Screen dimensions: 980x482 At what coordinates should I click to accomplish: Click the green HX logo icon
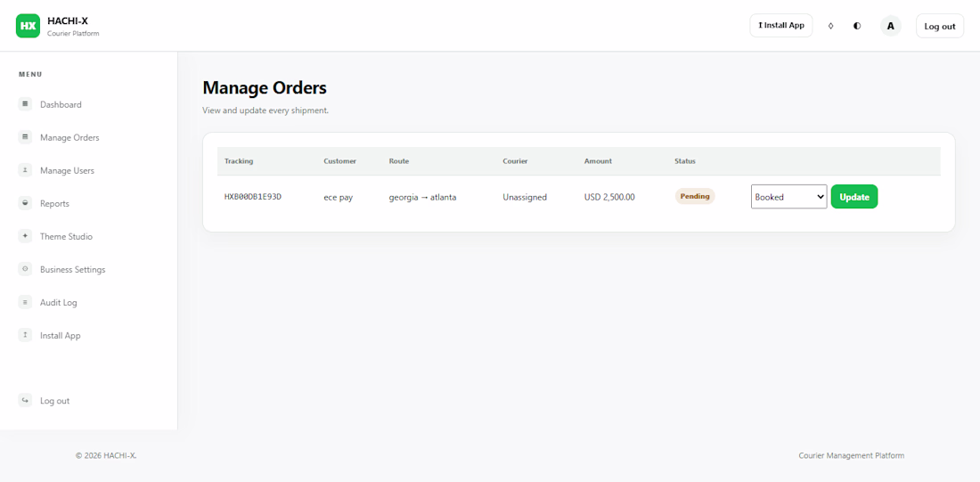click(28, 26)
